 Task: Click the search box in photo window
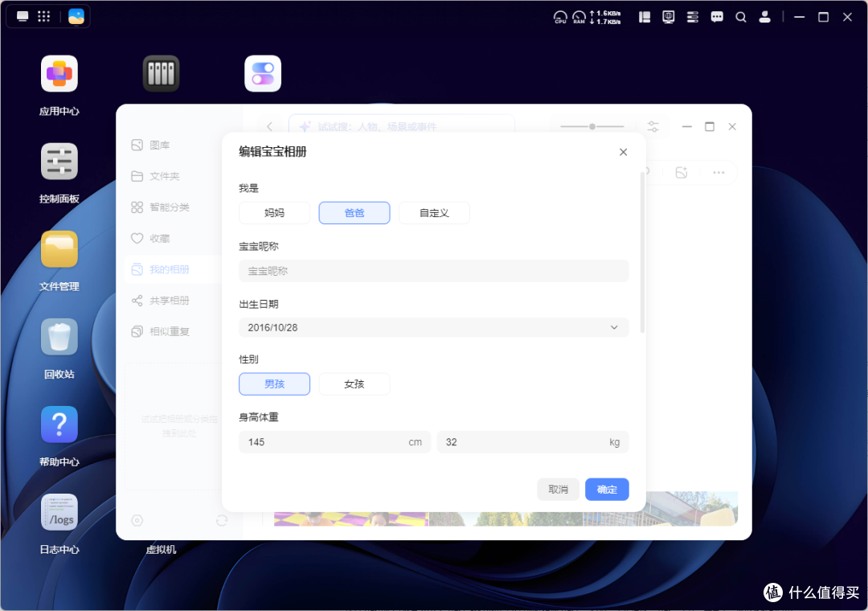pyautogui.click(x=402, y=126)
